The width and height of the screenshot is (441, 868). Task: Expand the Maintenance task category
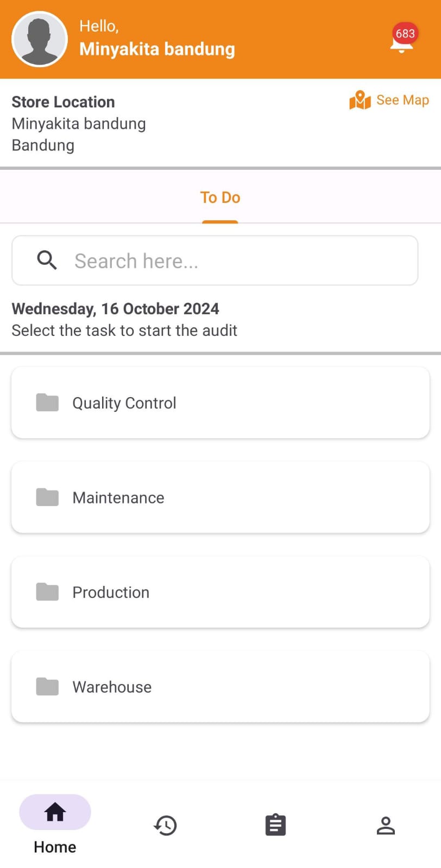tap(220, 497)
